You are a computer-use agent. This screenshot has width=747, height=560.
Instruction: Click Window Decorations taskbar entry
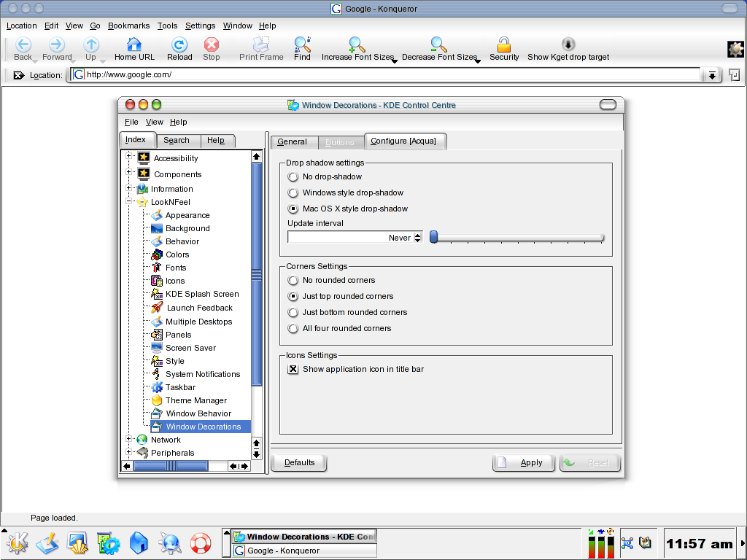point(304,537)
